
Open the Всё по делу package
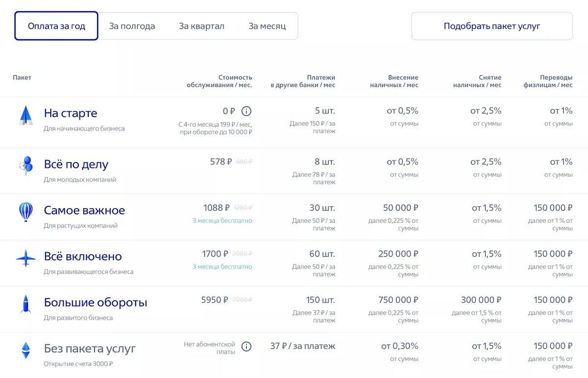click(x=76, y=164)
